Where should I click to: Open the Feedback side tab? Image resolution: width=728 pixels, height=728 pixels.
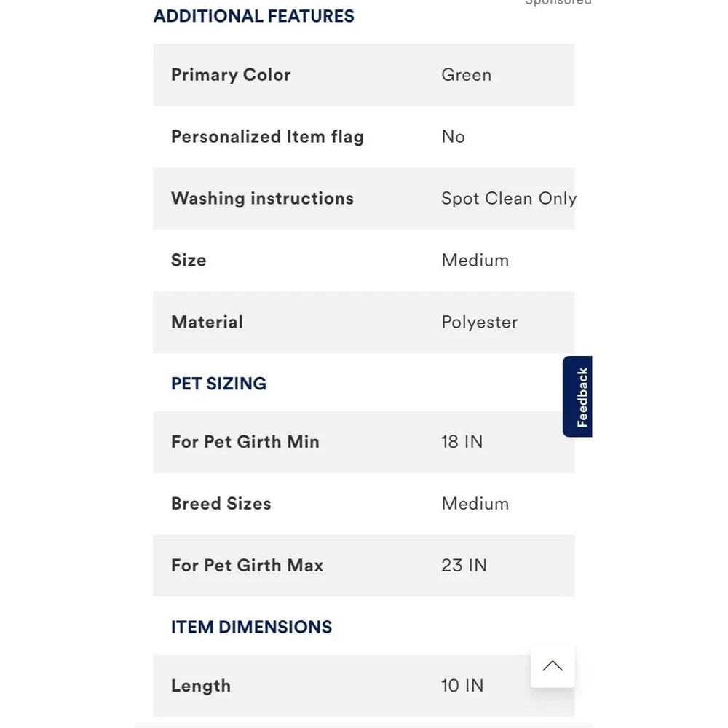(577, 397)
